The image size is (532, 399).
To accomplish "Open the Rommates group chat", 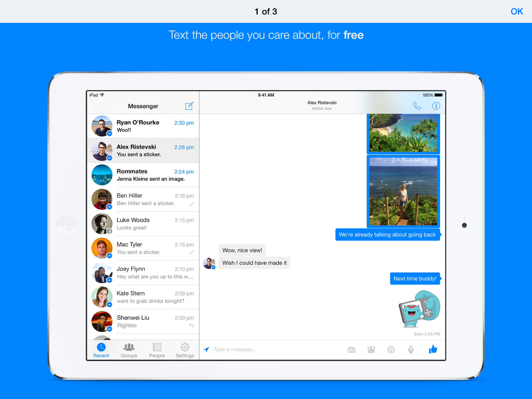I will coord(143,175).
